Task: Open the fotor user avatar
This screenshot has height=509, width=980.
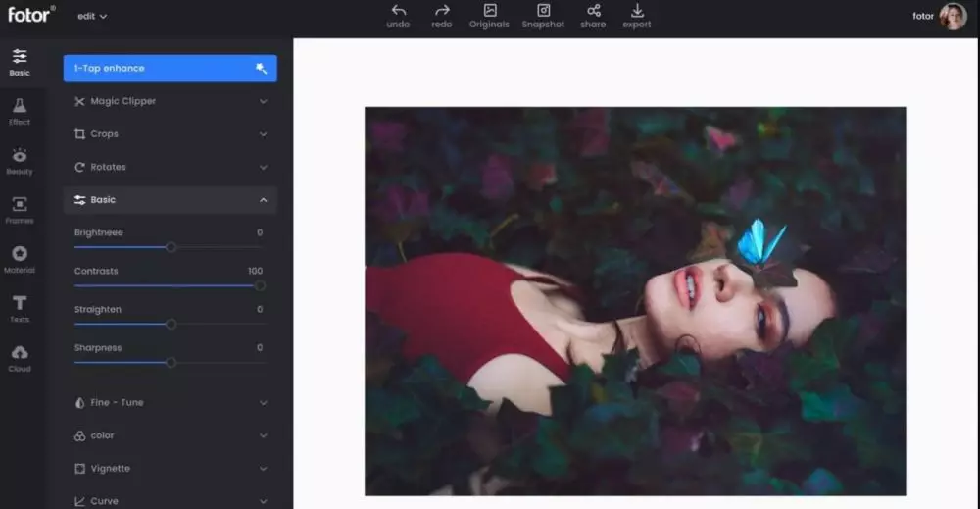Action: 954,17
